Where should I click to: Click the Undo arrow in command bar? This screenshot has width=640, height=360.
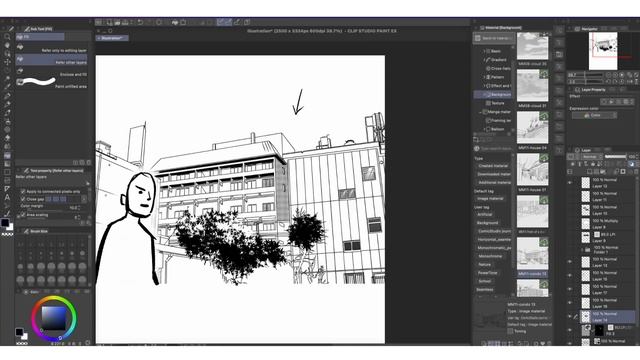140,22
